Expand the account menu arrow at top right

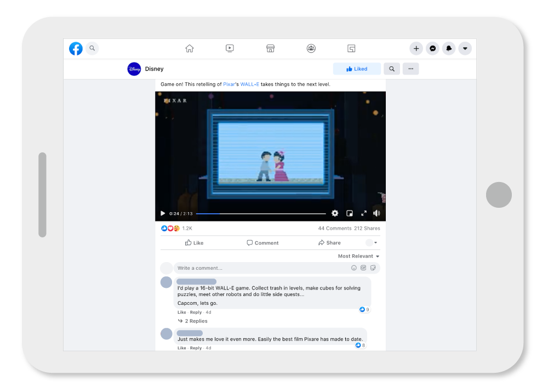click(x=465, y=48)
